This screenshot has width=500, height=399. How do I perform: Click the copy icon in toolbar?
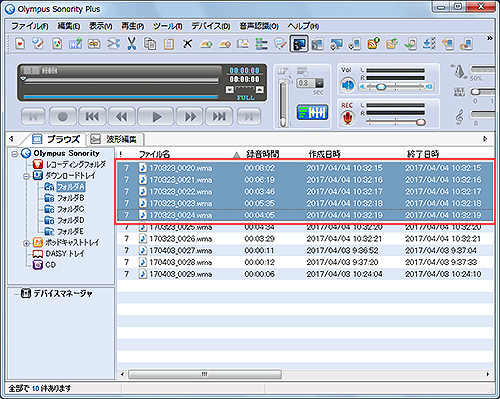(x=150, y=44)
